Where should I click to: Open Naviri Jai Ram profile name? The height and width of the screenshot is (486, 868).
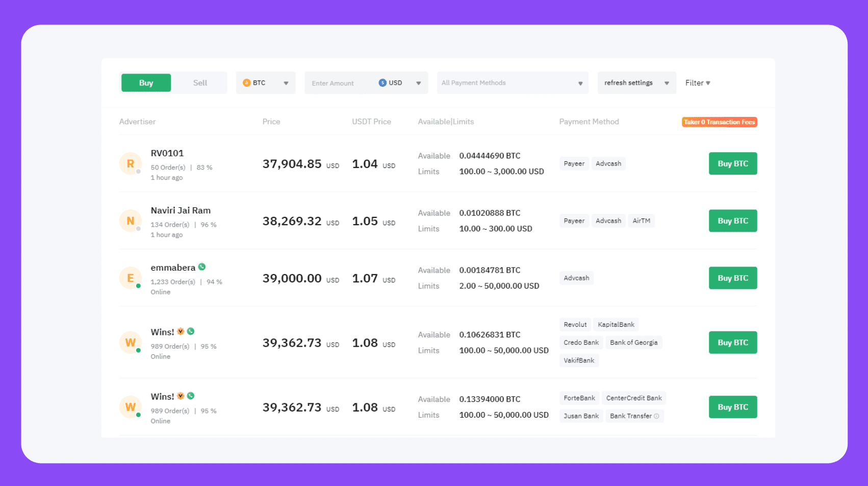181,210
